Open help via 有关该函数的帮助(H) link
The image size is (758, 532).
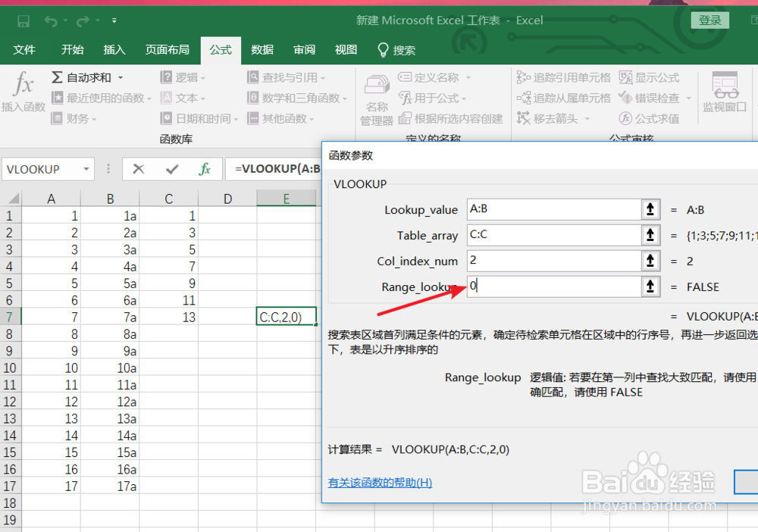tap(380, 482)
